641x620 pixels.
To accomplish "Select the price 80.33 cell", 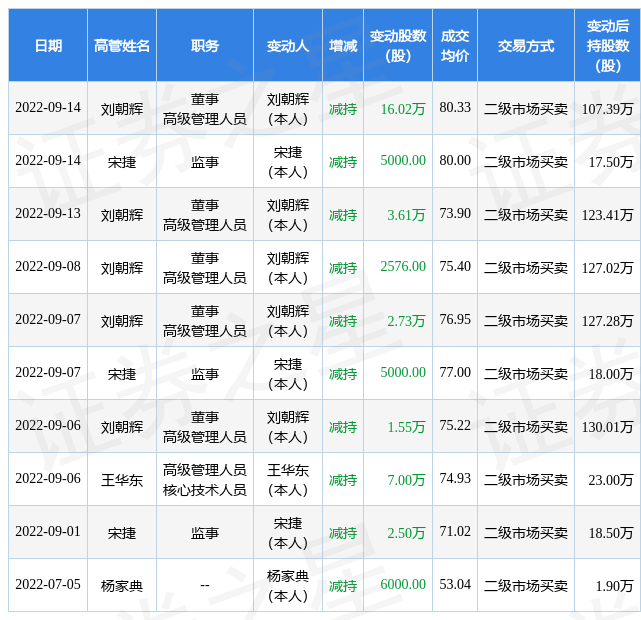I will point(455,107).
